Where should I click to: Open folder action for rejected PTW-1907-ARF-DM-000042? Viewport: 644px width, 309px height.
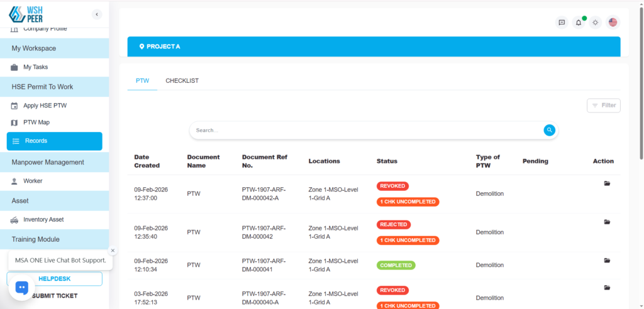(607, 222)
